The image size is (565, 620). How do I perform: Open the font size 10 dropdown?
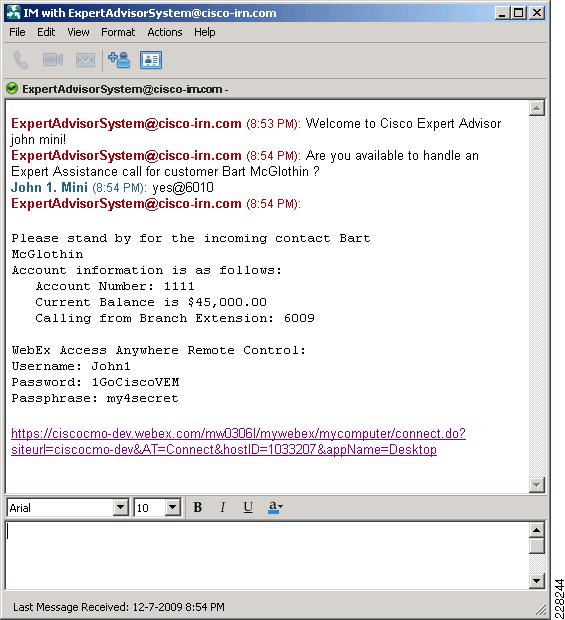(x=172, y=507)
